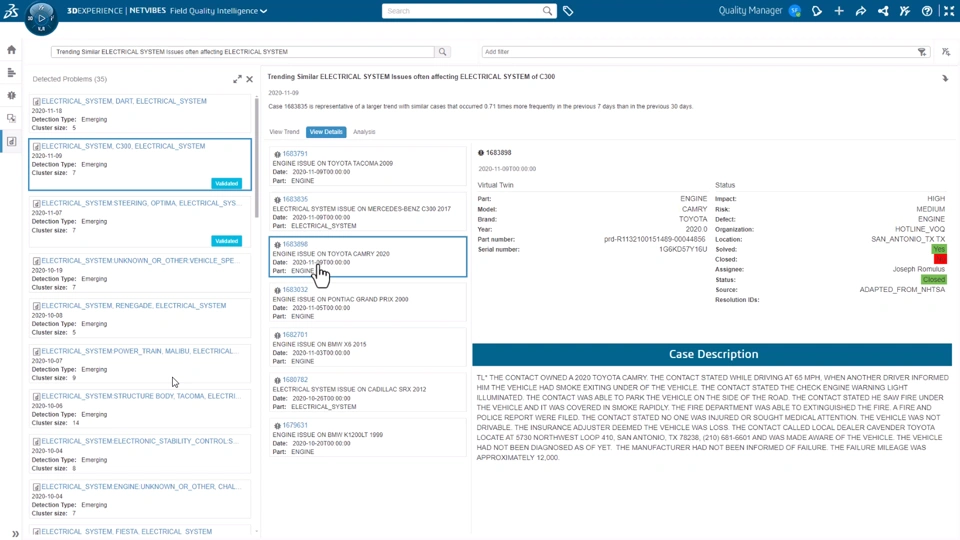This screenshot has height=540, width=960.
Task: Open case 1683791
Action: click(x=295, y=154)
